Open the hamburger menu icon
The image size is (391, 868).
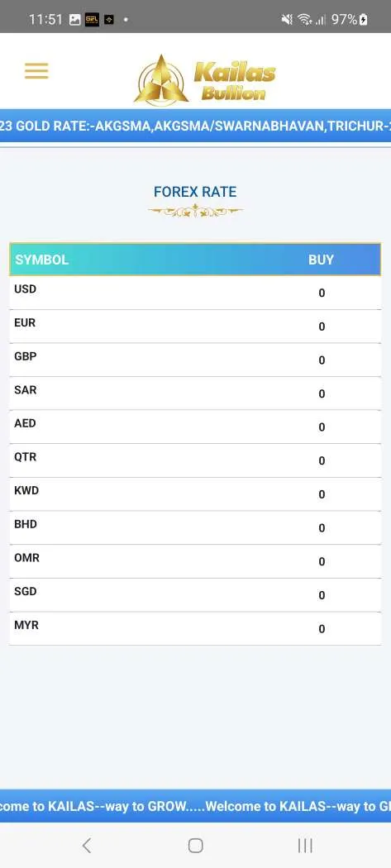tap(36, 71)
